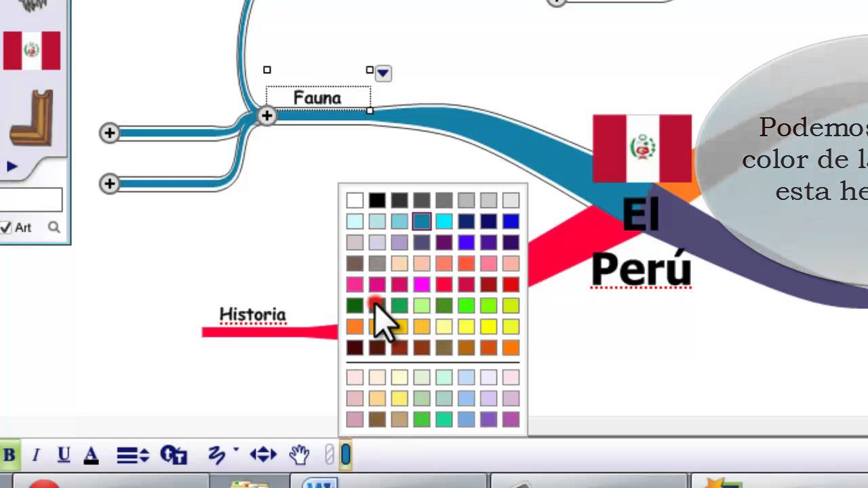Image resolution: width=868 pixels, height=488 pixels.
Task: Select the Historia branch label
Action: coord(252,314)
